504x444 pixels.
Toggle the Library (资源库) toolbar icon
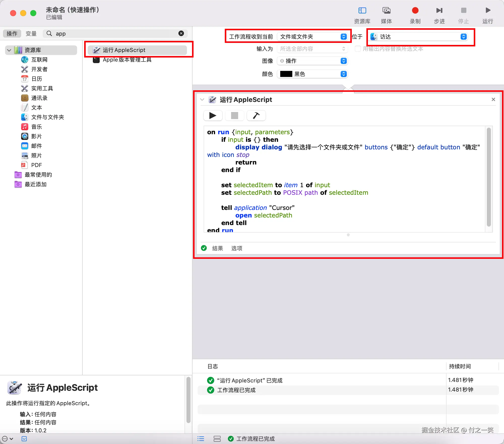tap(362, 11)
